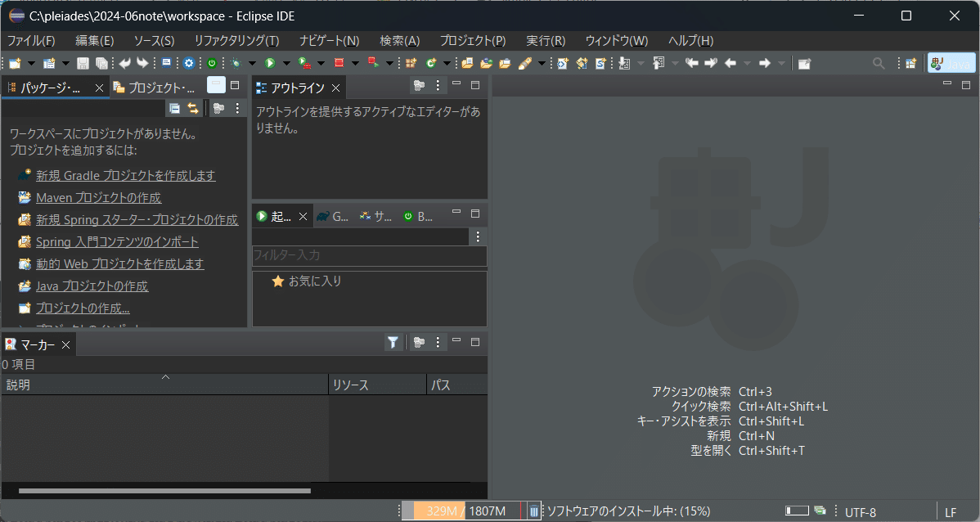Open the Package Explorer view menu
The image size is (980, 522).
(x=237, y=108)
